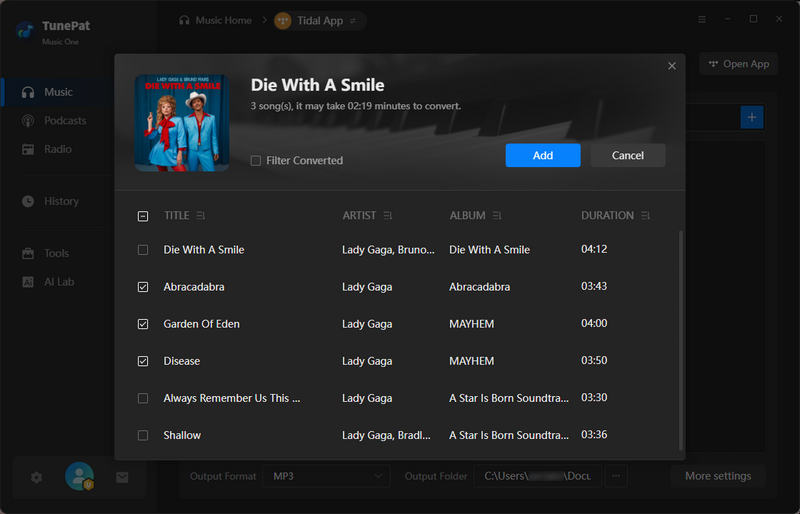Click the browse output folder ellipsis button
This screenshot has width=800, height=514.
click(616, 476)
